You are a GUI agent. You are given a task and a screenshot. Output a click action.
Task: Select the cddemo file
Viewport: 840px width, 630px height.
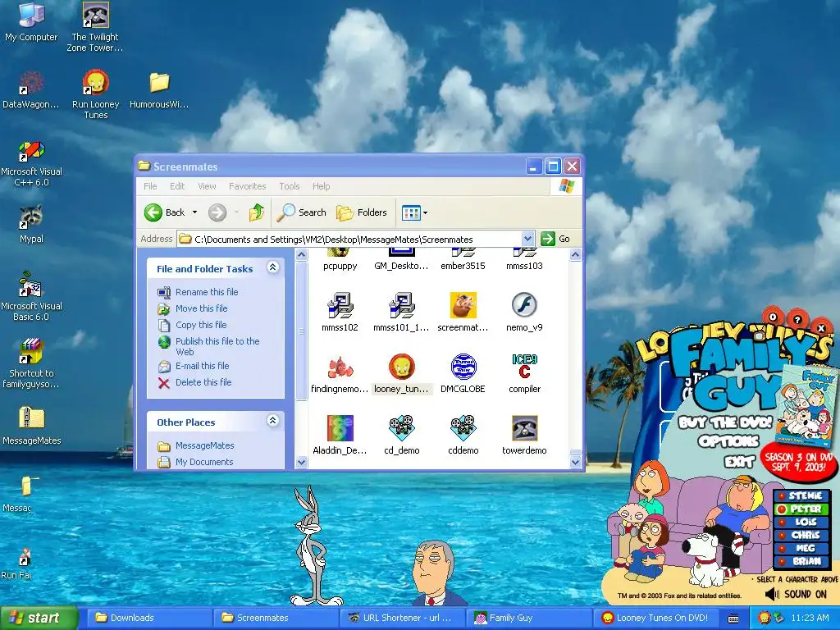(x=463, y=436)
